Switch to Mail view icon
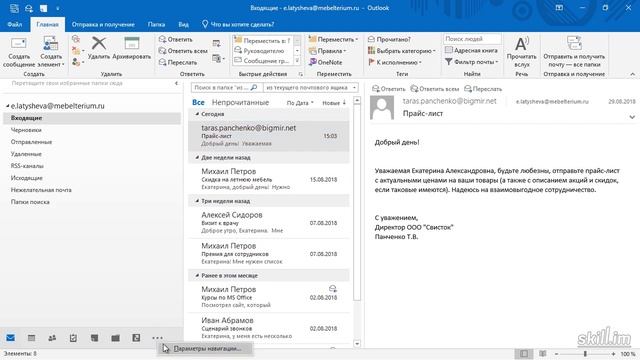The height and width of the screenshot is (360, 640). [x=11, y=338]
